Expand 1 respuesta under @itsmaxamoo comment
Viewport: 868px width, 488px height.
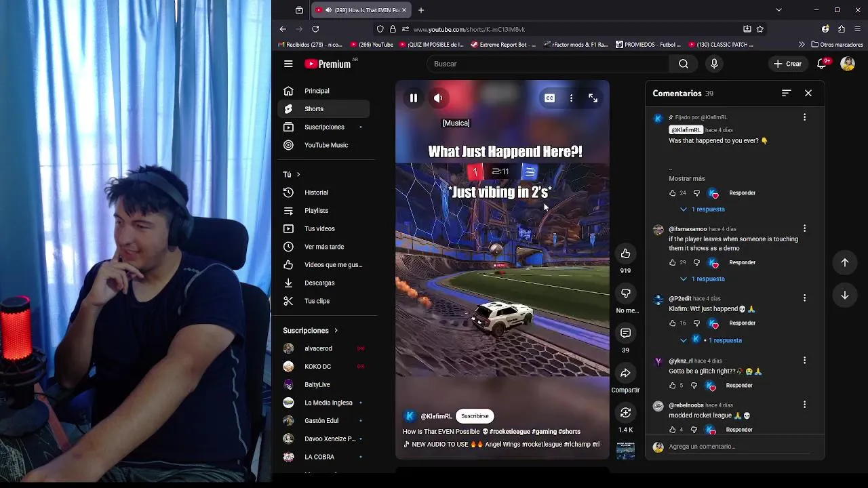pyautogui.click(x=702, y=279)
